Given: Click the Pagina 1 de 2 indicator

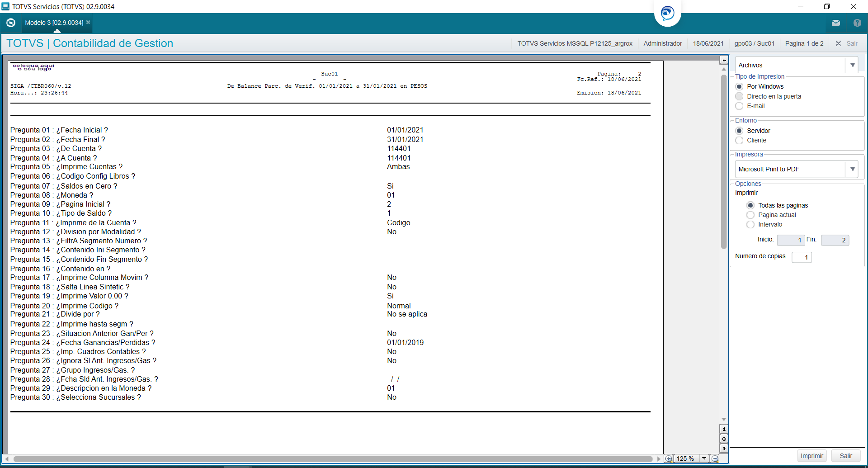Looking at the screenshot, I should click(x=804, y=43).
